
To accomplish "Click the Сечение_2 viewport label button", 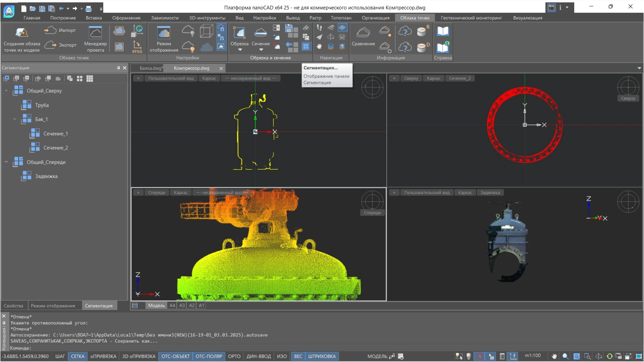I will tap(460, 78).
